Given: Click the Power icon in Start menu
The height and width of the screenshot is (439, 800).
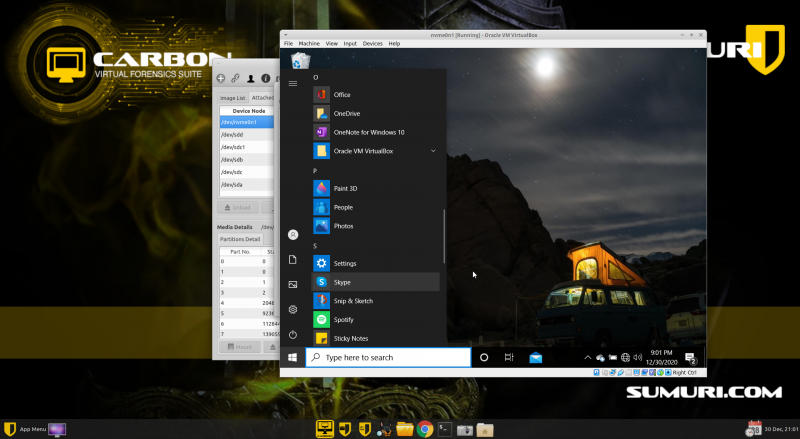Looking at the screenshot, I should (293, 334).
